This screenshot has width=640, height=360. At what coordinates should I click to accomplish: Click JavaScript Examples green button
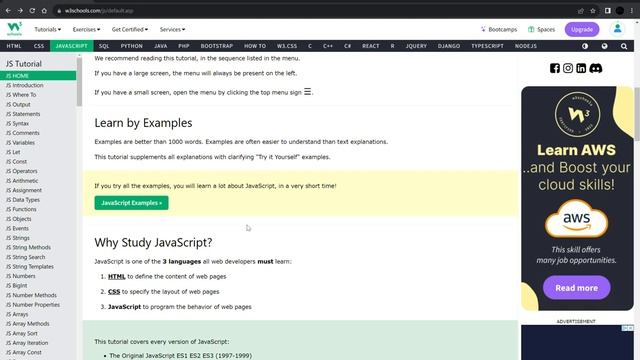[x=131, y=203]
